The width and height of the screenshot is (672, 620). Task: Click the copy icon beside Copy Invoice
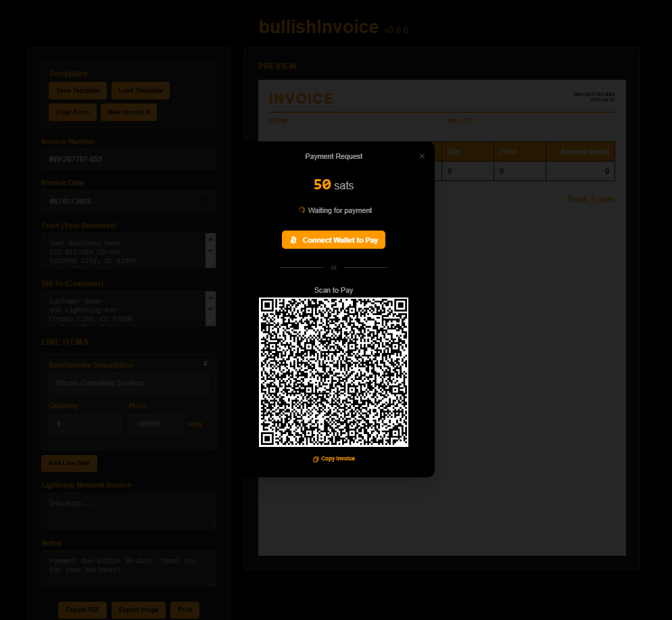[316, 459]
